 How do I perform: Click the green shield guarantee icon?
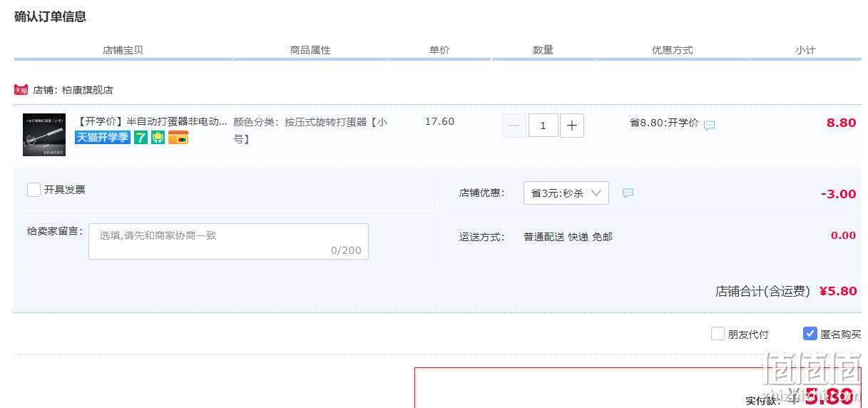[x=158, y=137]
